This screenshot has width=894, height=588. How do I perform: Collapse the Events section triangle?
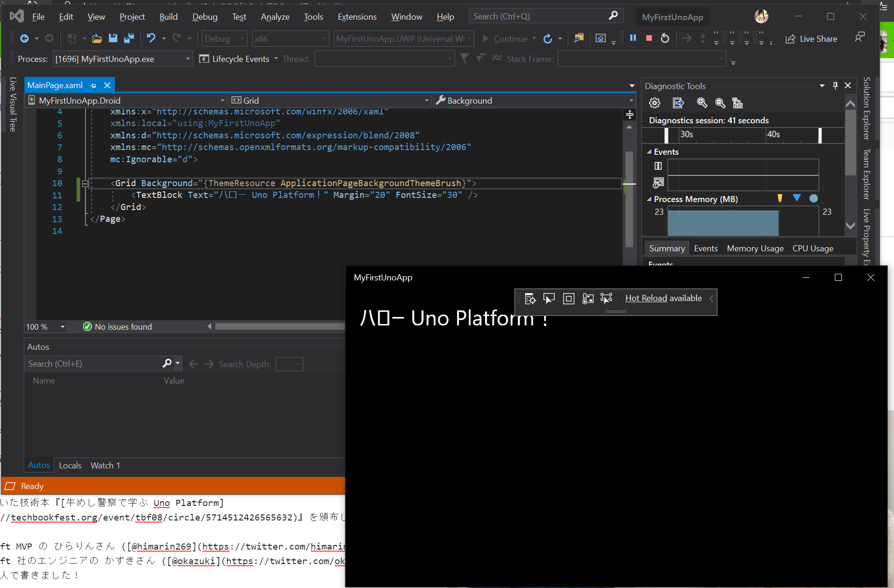click(x=649, y=151)
